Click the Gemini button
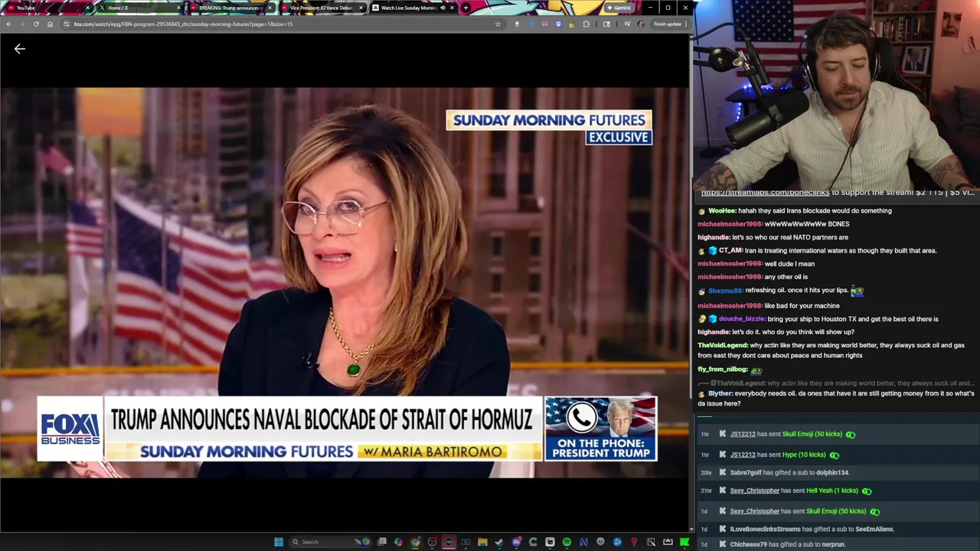 (619, 8)
